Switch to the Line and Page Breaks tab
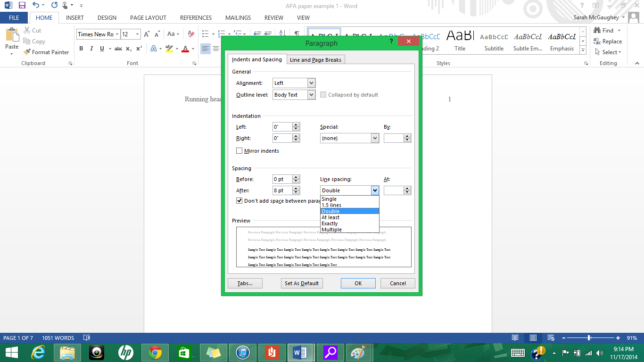Image resolution: width=644 pixels, height=362 pixels. click(x=315, y=59)
